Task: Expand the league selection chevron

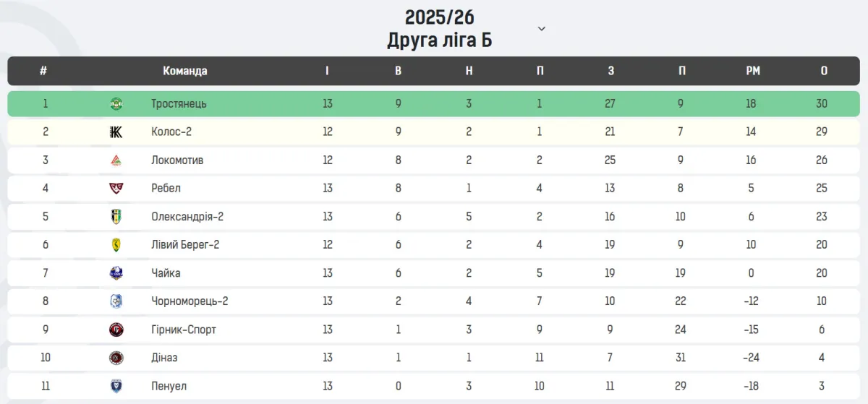Action: pos(542,29)
